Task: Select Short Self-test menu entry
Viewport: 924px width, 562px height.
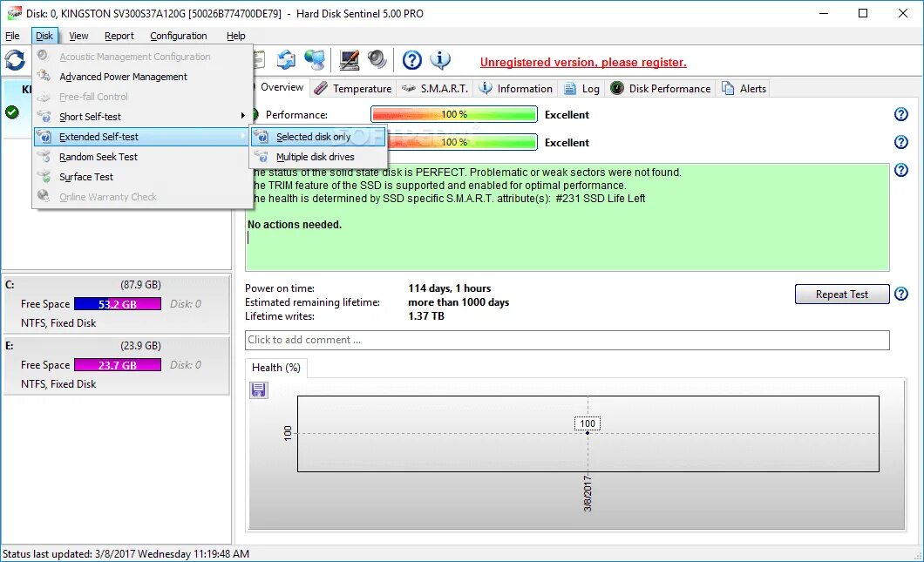Action: 142,117
